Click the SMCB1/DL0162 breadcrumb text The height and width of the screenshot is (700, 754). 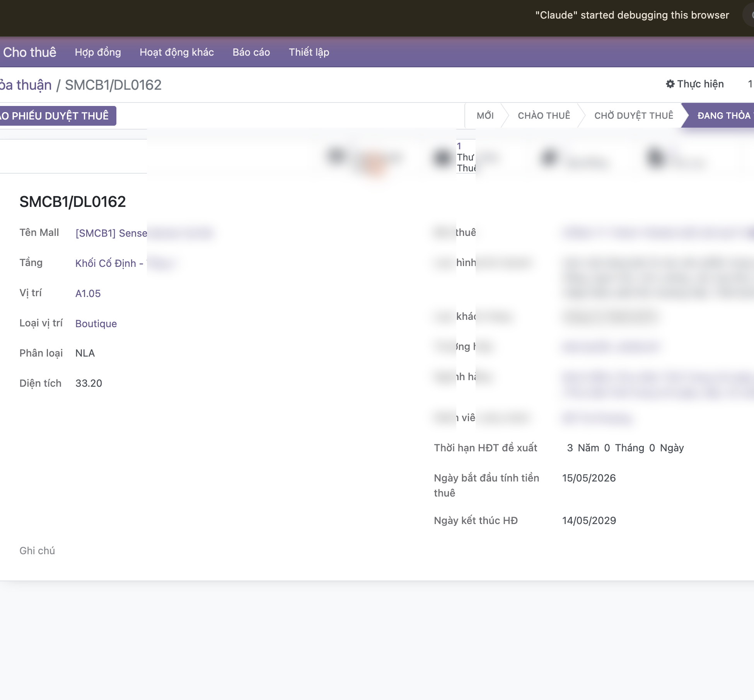113,85
